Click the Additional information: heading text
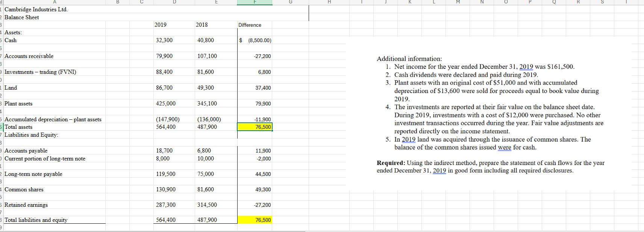 (x=409, y=59)
